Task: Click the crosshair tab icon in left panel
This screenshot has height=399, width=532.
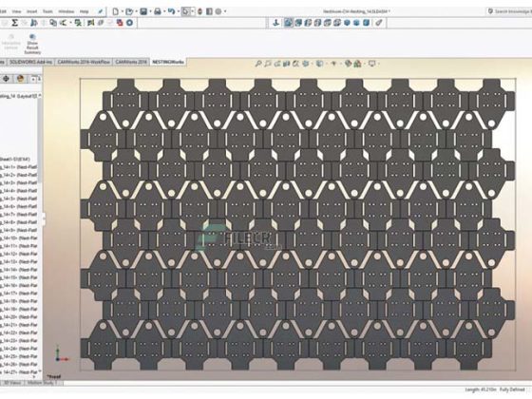Action: click(6, 79)
